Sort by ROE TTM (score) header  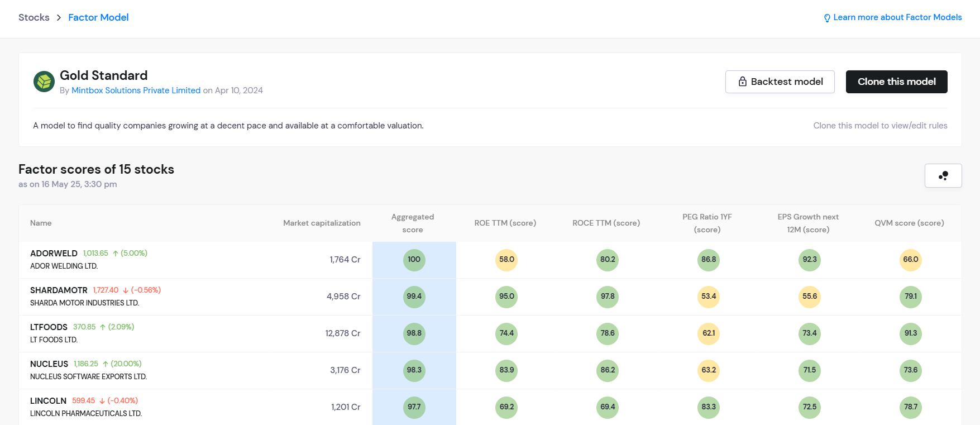pos(505,223)
